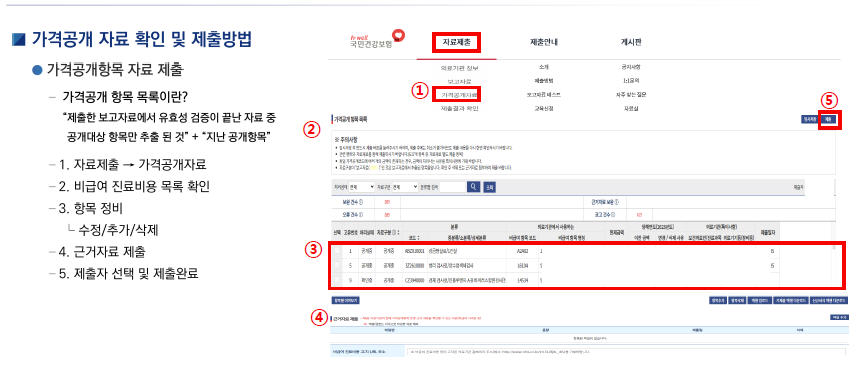Viewport: 858px width, 381px height.
Task: Click the blue button at table's bottom-left
Action: click(345, 300)
